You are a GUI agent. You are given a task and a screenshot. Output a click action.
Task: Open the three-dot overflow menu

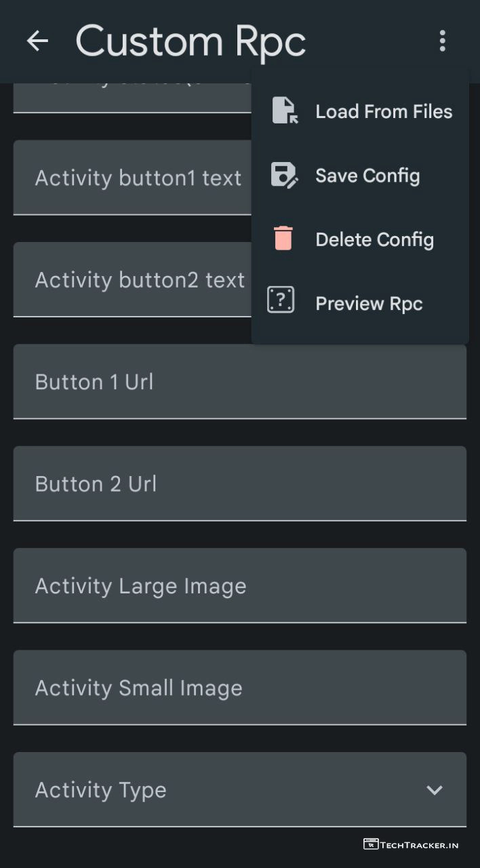click(x=442, y=41)
